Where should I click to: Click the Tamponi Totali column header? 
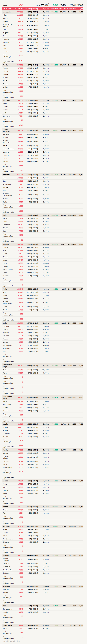[x=73, y=5]
